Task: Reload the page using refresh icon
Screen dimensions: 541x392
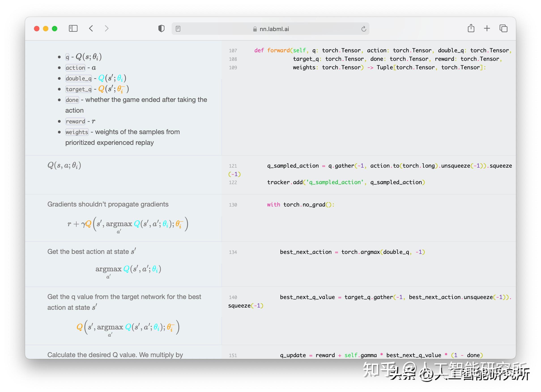Action: coord(364,29)
